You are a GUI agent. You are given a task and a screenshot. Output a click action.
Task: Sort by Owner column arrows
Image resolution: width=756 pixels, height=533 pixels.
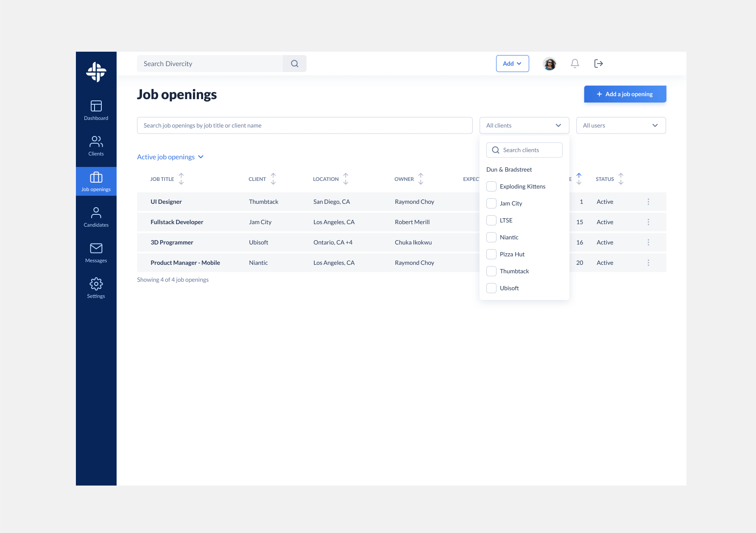click(x=421, y=179)
